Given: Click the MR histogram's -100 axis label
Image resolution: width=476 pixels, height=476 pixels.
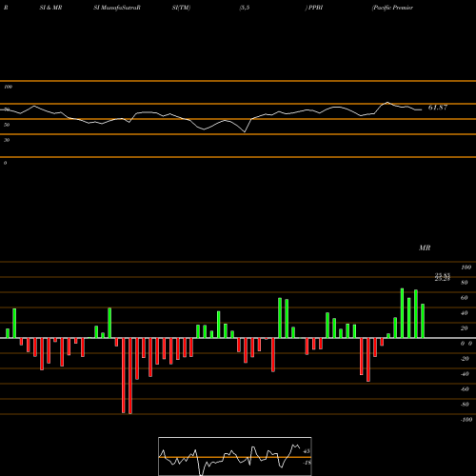Looking at the screenshot, I should point(466,420).
